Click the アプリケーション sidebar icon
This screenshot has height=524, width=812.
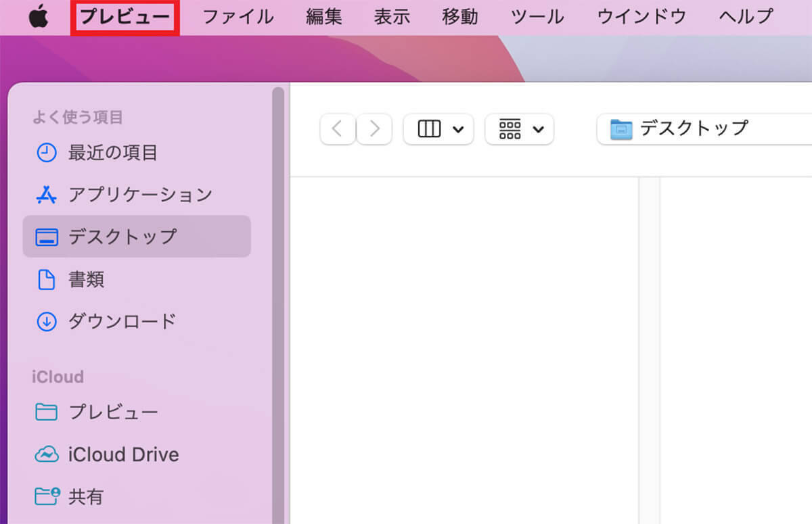(x=46, y=195)
